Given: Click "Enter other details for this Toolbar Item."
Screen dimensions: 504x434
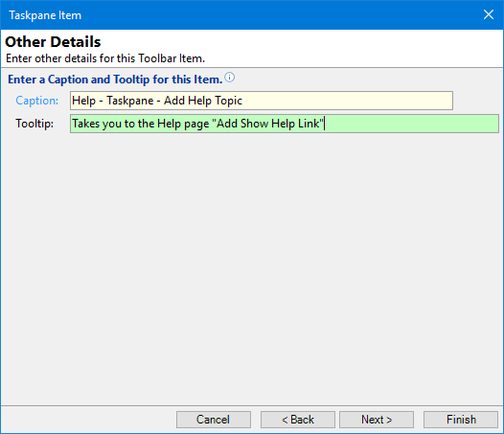Looking at the screenshot, I should tap(105, 58).
